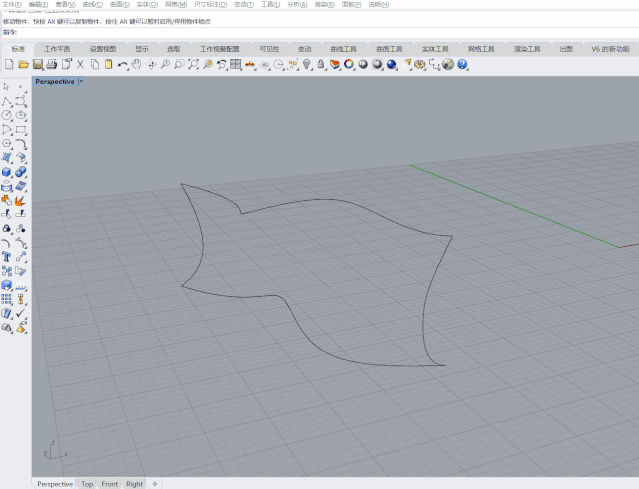Click the Hide objects lightbulb icon

tap(306, 64)
